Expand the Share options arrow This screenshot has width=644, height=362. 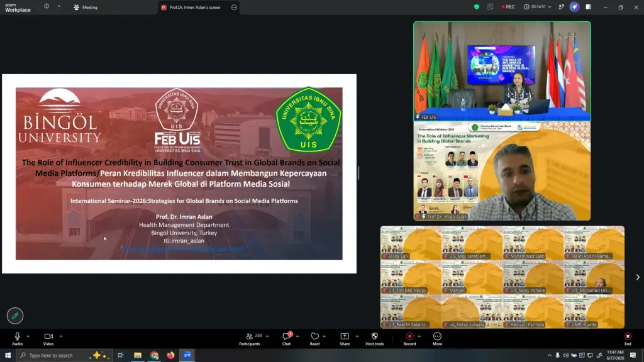(x=357, y=337)
